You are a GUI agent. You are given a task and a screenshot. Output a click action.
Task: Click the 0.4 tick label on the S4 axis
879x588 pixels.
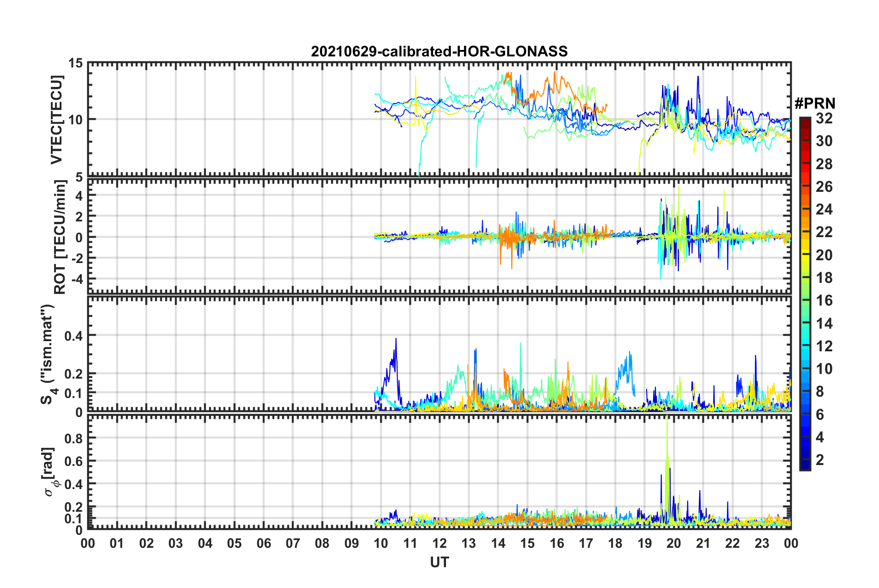(73, 336)
